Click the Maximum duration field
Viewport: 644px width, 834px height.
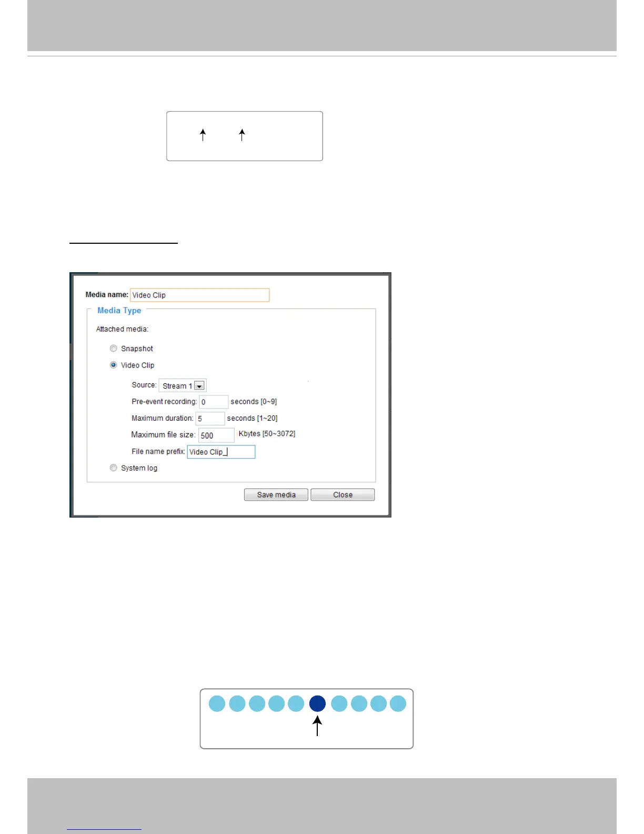210,419
